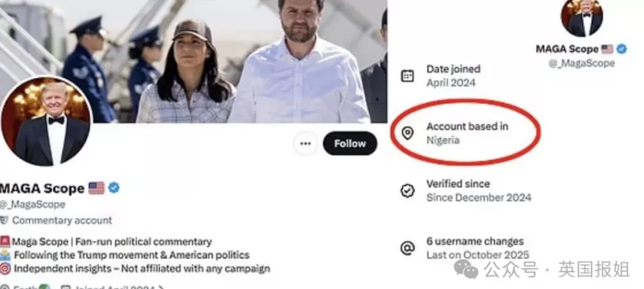The height and width of the screenshot is (289, 644).
Task: Click the calendar icon beside Date joined
Action: (x=407, y=76)
